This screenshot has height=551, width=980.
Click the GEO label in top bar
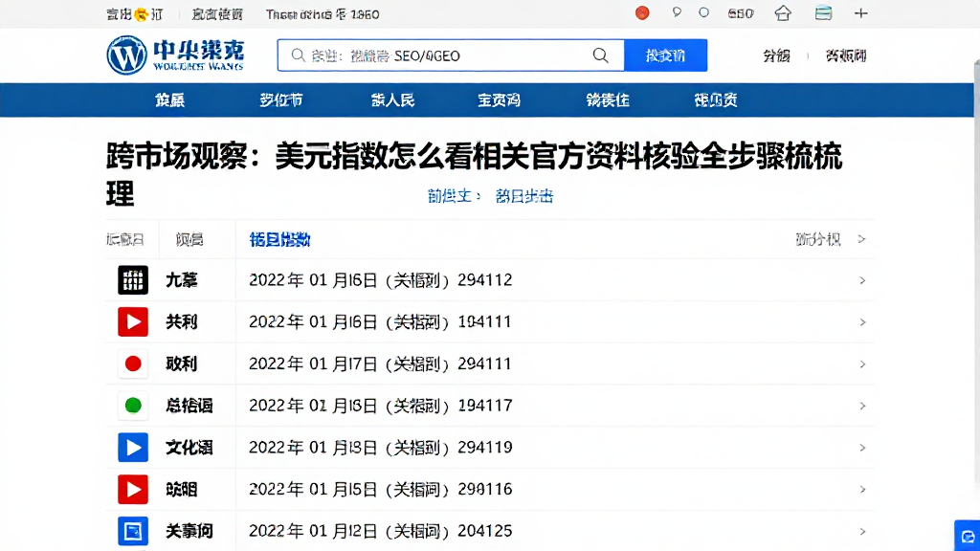tap(741, 13)
